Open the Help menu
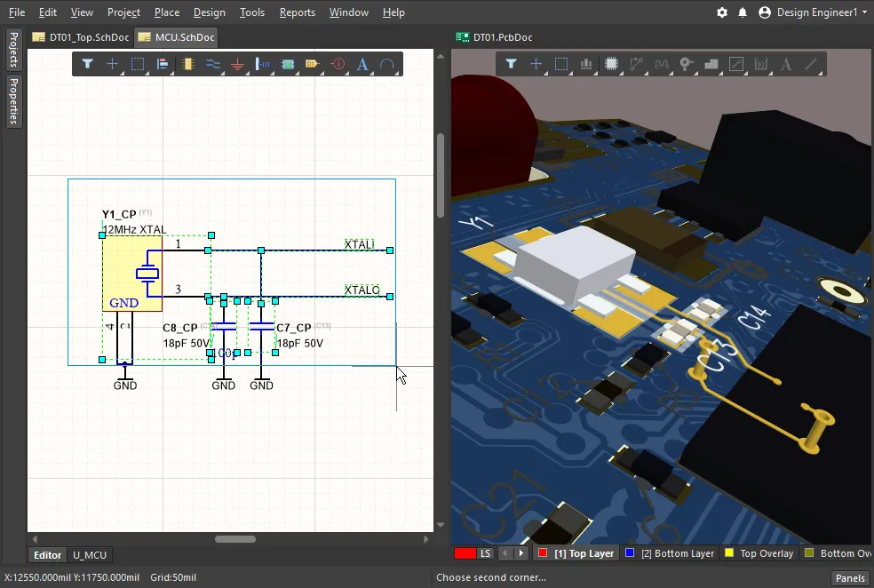Screen dimensions: 874x588 (393, 12)
